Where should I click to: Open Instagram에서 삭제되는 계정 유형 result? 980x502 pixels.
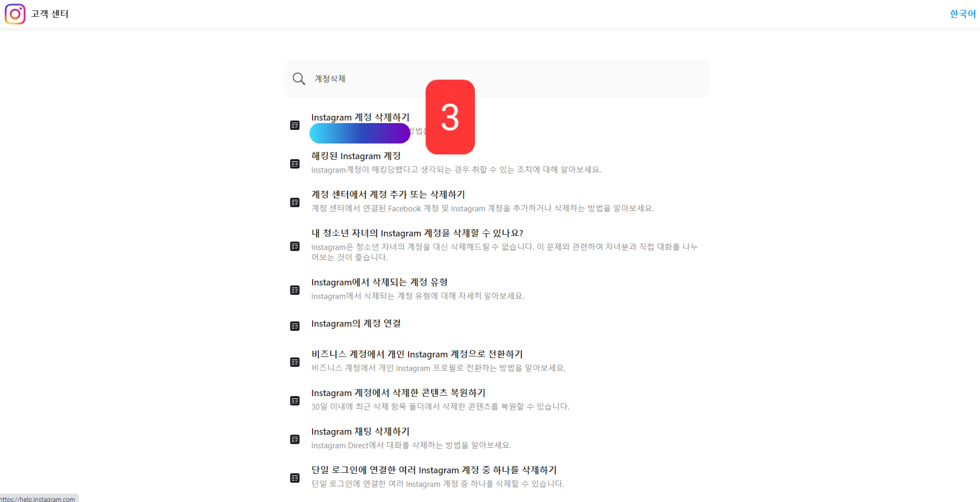379,282
